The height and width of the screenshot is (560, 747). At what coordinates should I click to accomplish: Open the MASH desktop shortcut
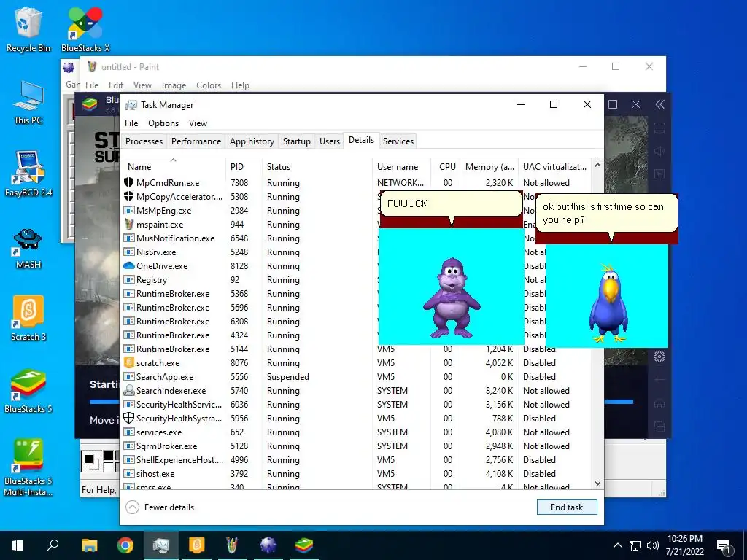(x=28, y=248)
